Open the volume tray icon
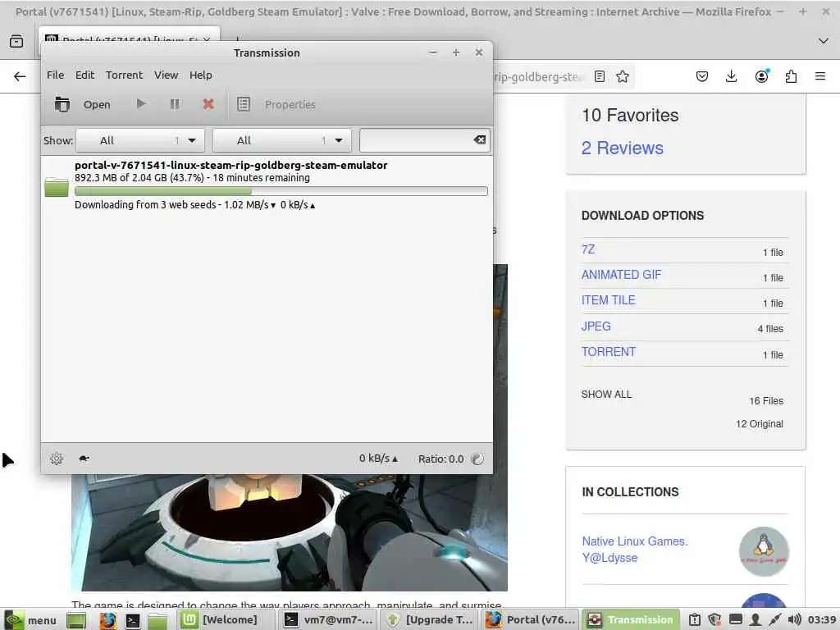This screenshot has width=840, height=630. [x=794, y=620]
